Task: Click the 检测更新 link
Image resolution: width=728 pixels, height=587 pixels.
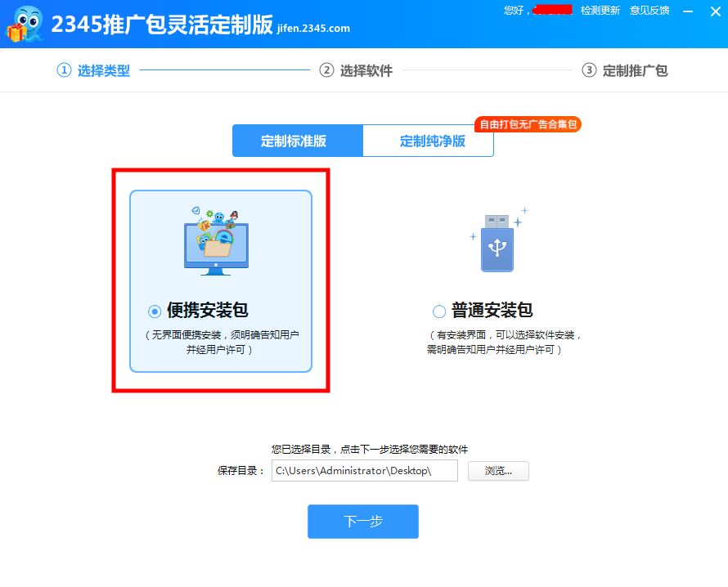Action: pyautogui.click(x=600, y=10)
